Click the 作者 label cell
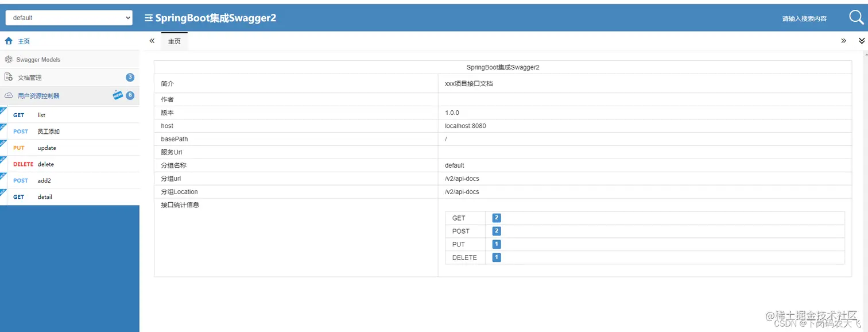The image size is (868, 332). [296, 99]
